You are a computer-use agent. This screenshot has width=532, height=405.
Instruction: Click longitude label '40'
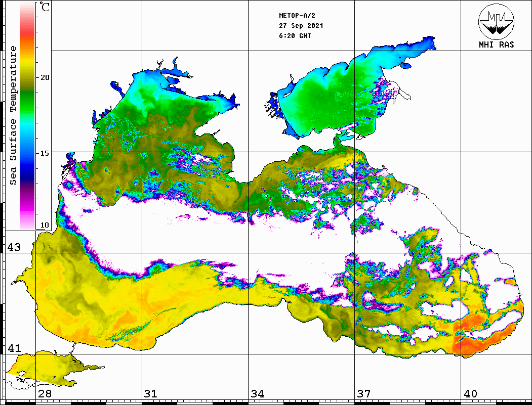click(470, 393)
